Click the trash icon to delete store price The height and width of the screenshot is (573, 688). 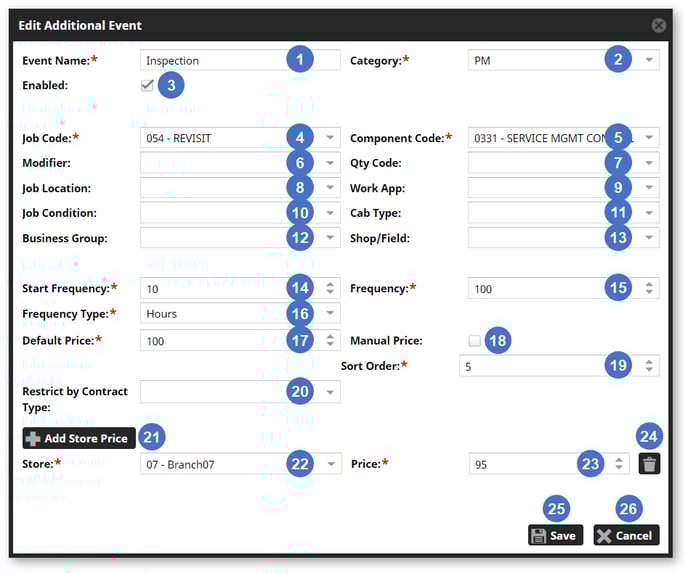pos(650,464)
